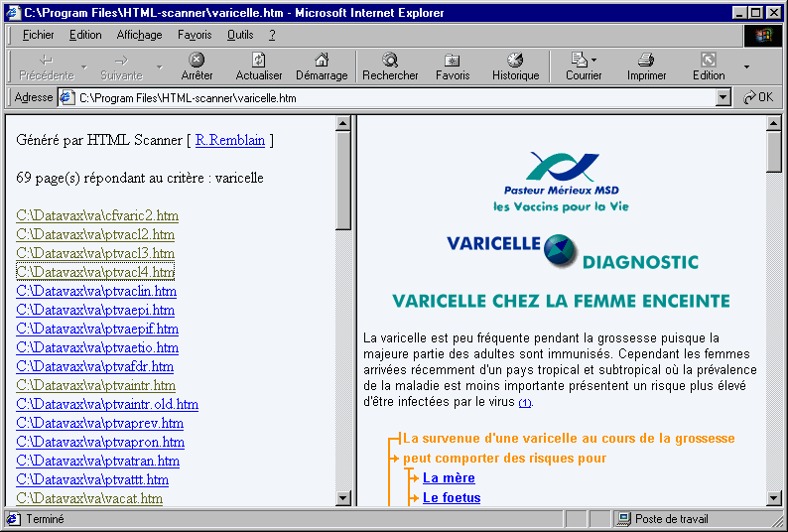Click right frame scrollbar down arrow

point(773,498)
